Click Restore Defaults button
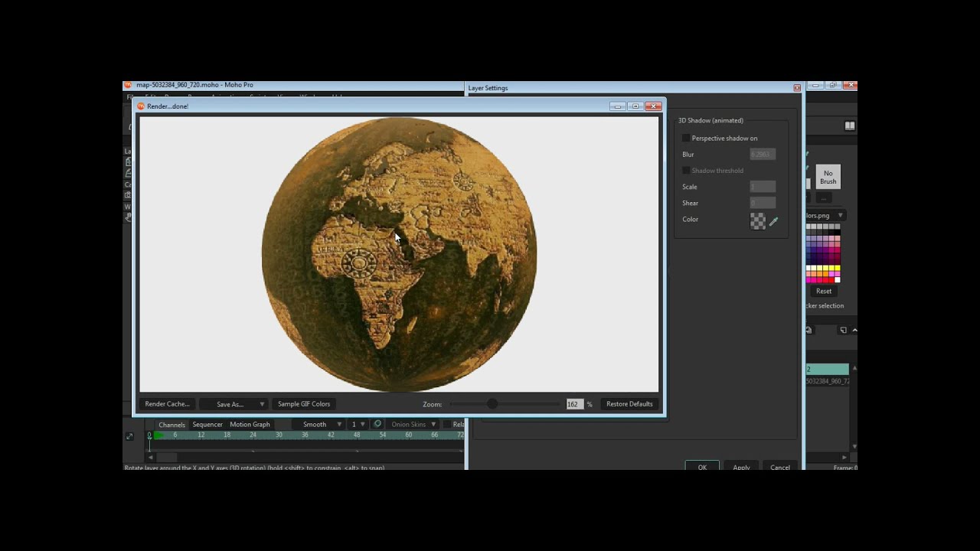The height and width of the screenshot is (551, 980). pos(629,404)
